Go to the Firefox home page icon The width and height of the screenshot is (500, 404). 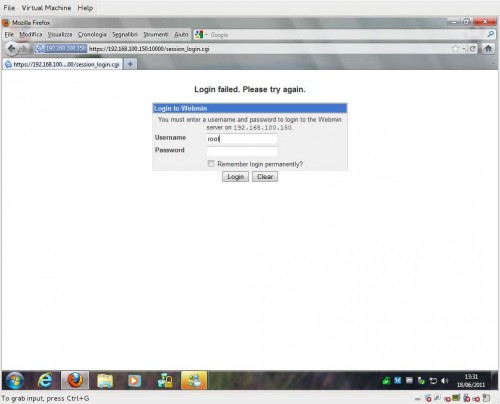(x=488, y=49)
